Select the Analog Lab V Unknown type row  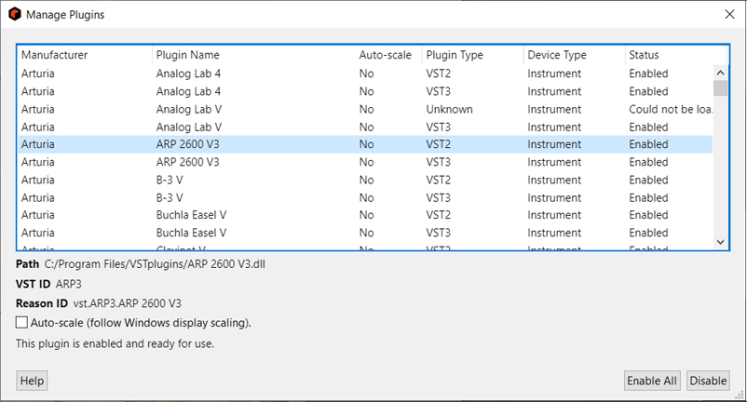(365, 109)
